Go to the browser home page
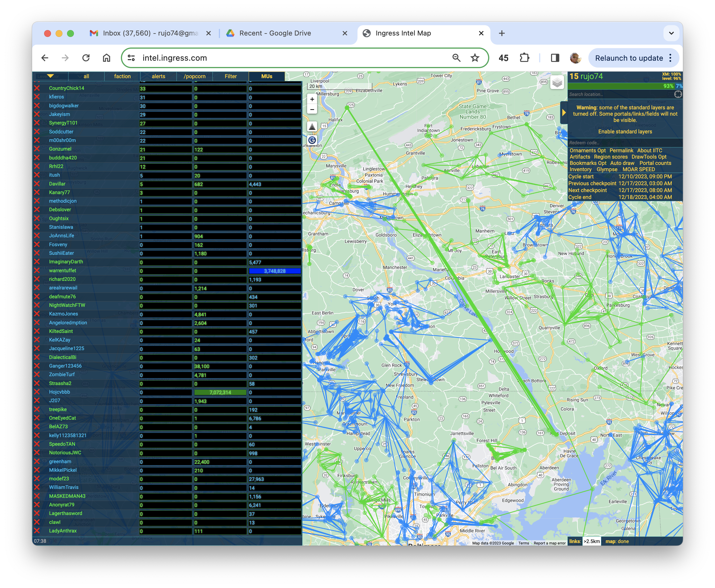 coord(106,58)
